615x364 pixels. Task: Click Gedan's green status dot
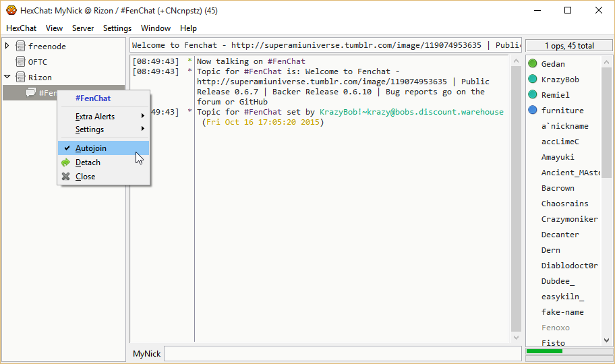coord(532,63)
